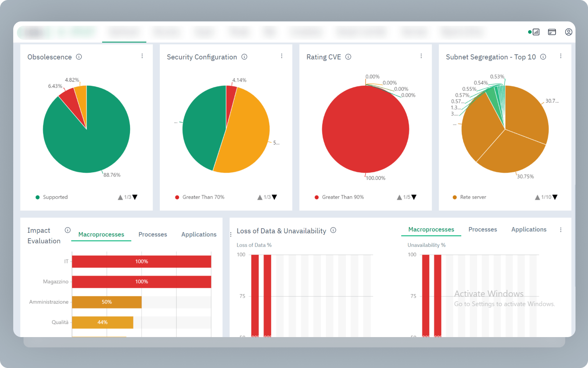The width and height of the screenshot is (588, 368).
Task: Previous legend page in Subnet Segregation
Action: tap(538, 197)
